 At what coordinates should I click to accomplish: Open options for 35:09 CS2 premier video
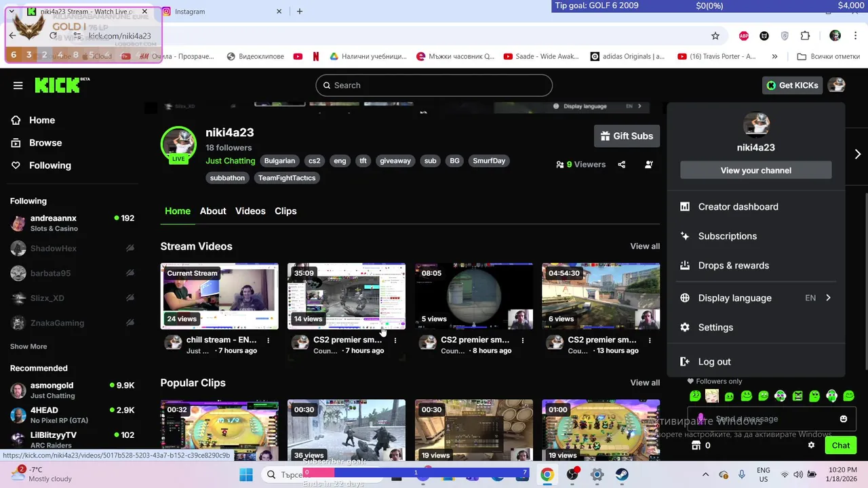pos(395,340)
